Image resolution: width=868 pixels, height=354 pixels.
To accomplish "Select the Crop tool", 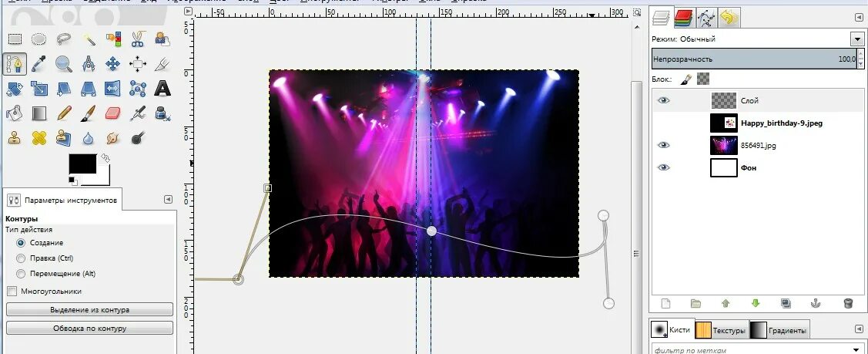I will tap(163, 64).
